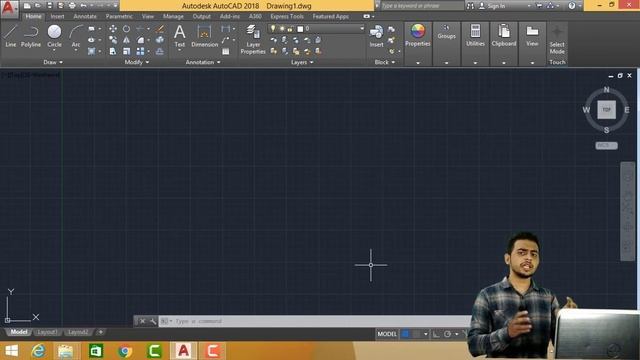Open Layer Properties manager
The height and width of the screenshot is (360, 640).
253,39
